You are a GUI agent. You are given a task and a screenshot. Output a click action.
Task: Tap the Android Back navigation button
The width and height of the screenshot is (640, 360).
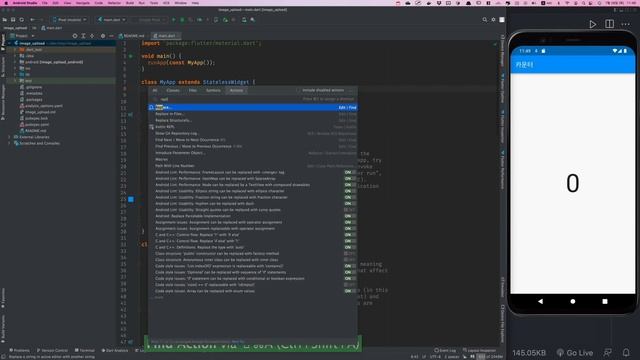[540, 301]
